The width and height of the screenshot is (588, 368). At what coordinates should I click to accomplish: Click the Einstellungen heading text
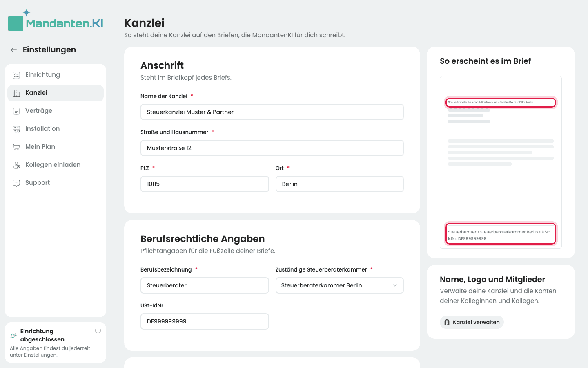49,50
